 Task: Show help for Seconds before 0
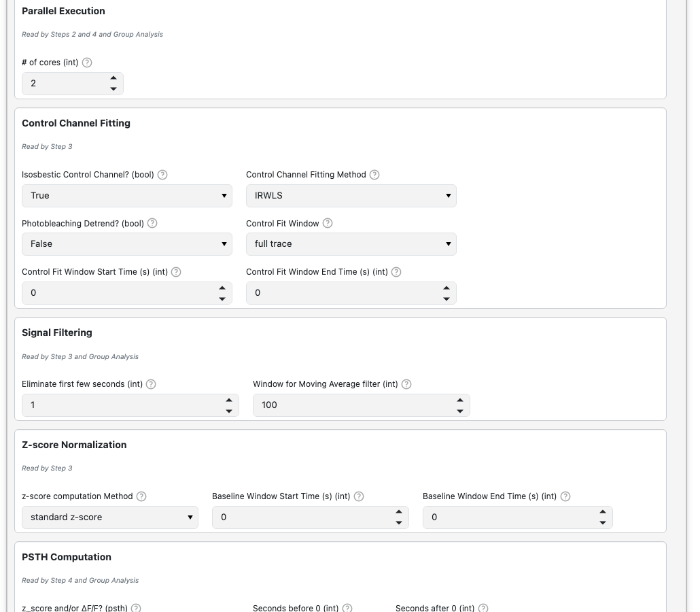coord(347,608)
